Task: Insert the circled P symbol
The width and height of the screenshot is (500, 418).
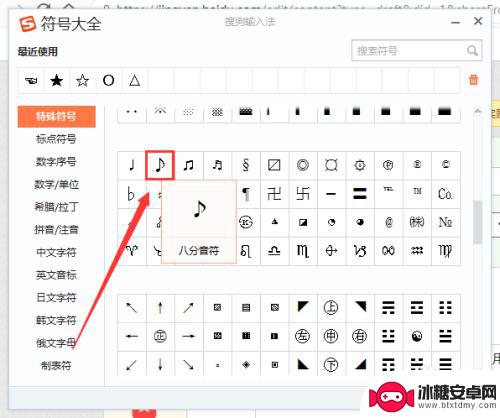Action: pyautogui.click(x=388, y=165)
